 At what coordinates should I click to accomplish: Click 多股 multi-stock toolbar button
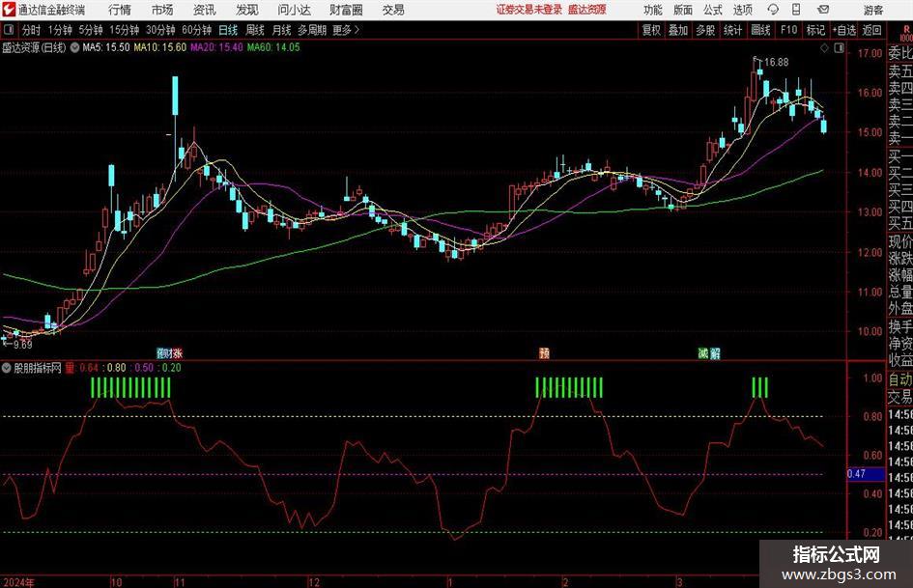click(x=705, y=30)
